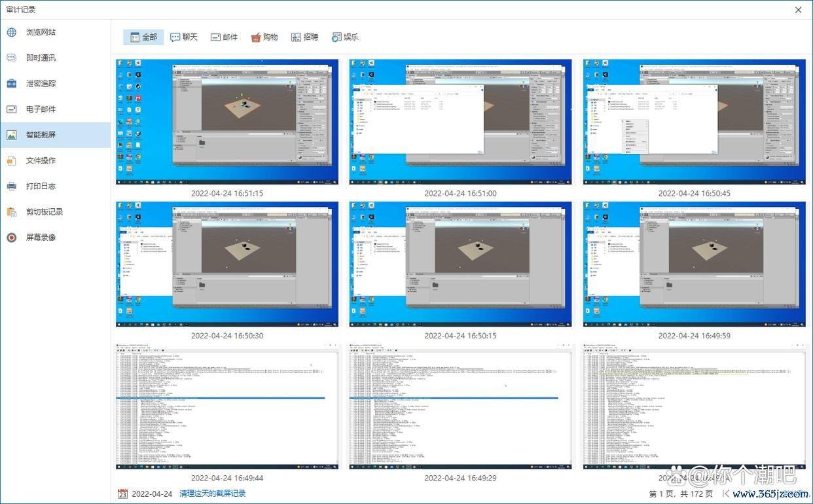
Task: Select the 智能截屏 picture icon
Action: [12, 135]
